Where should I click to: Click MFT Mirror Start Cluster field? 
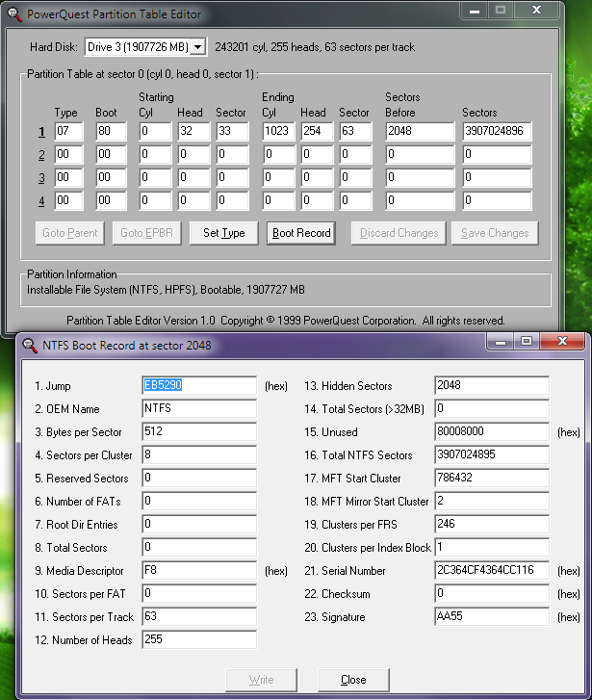coord(492,501)
